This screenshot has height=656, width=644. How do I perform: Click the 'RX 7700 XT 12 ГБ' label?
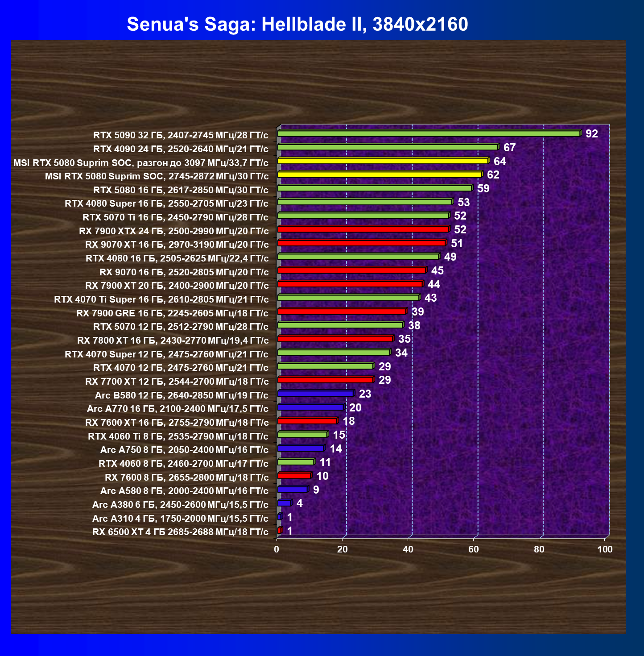177,382
